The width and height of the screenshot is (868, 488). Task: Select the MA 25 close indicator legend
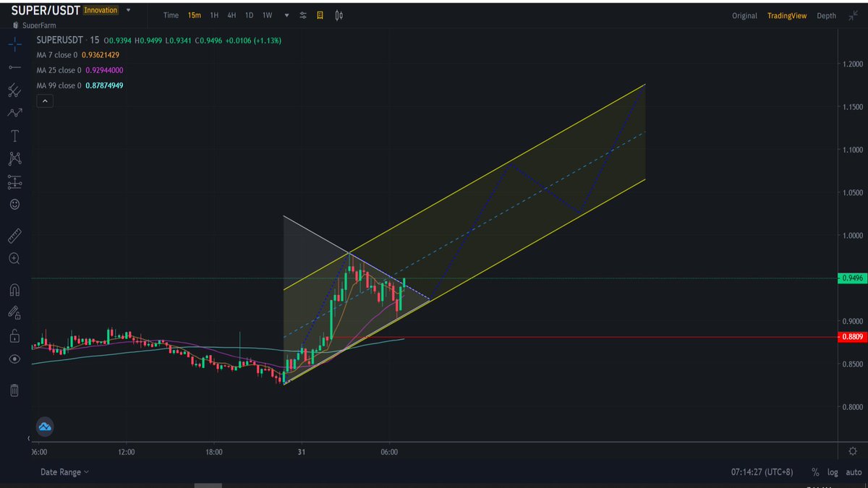[x=80, y=70]
